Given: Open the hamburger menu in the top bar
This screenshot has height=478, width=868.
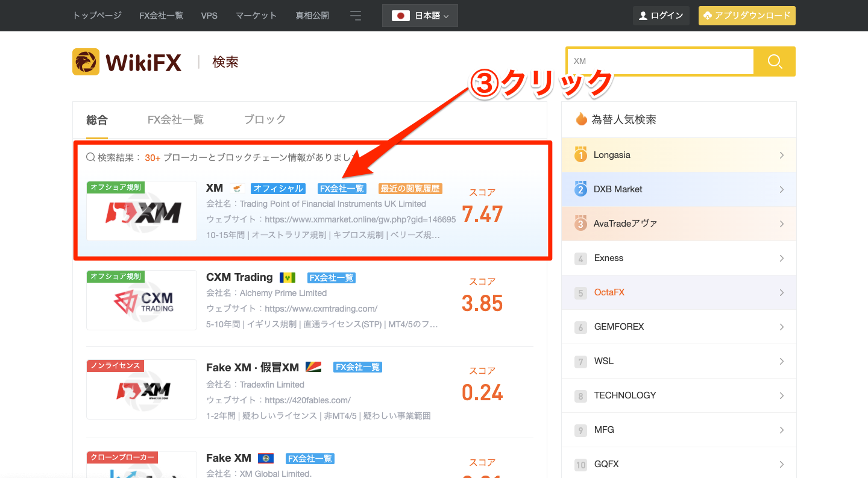Looking at the screenshot, I should click(356, 15).
